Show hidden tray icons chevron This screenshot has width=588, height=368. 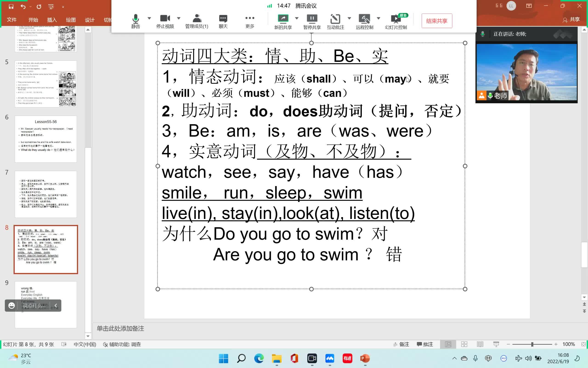(x=454, y=358)
